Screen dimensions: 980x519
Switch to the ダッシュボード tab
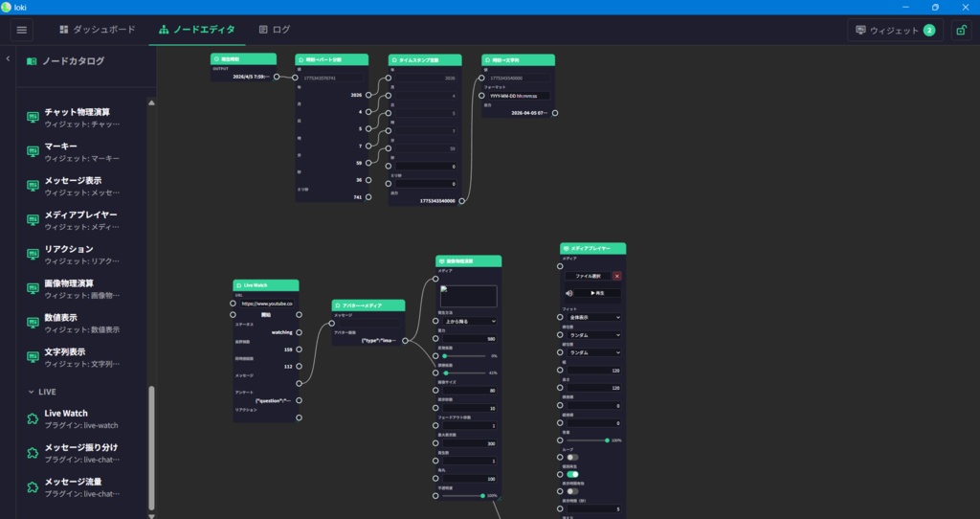click(x=98, y=30)
